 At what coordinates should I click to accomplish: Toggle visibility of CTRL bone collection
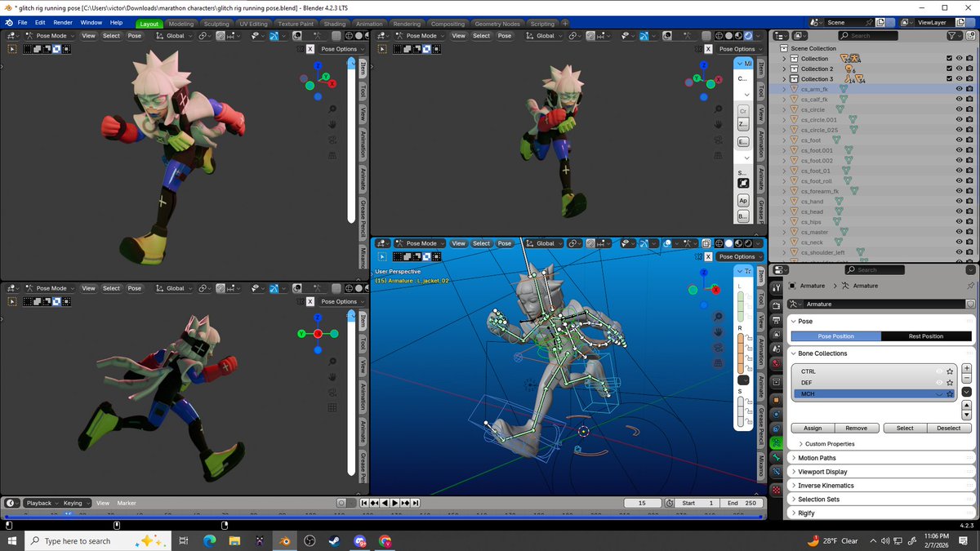coord(939,371)
